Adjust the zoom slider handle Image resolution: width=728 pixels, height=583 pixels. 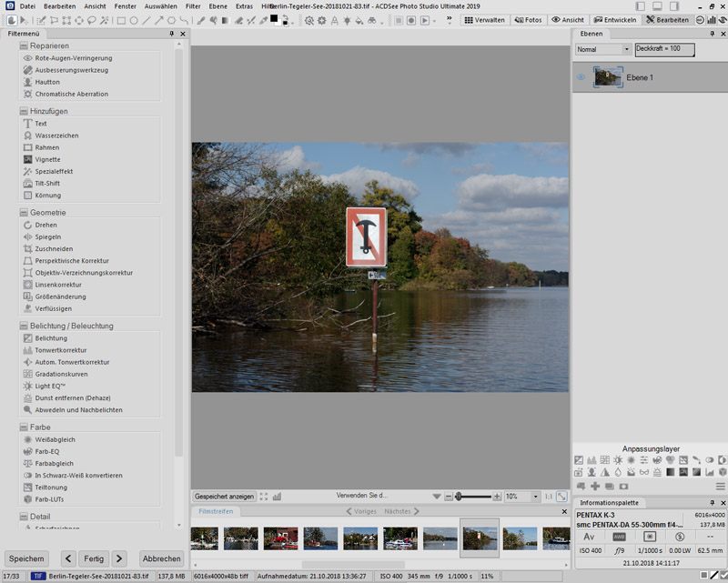pyautogui.click(x=459, y=497)
